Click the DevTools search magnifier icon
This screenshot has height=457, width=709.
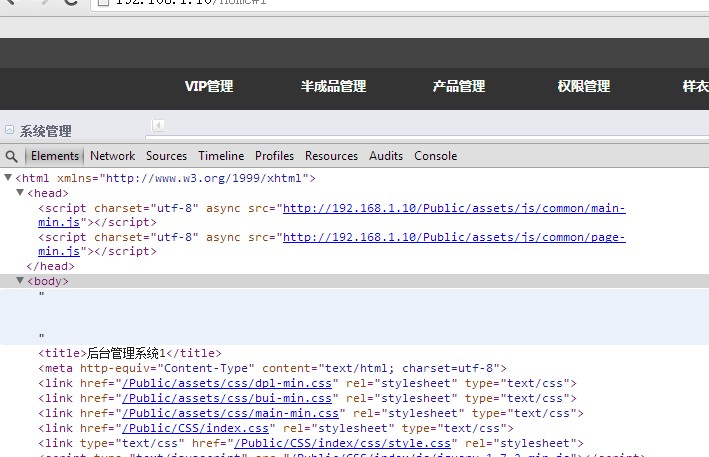(x=12, y=156)
